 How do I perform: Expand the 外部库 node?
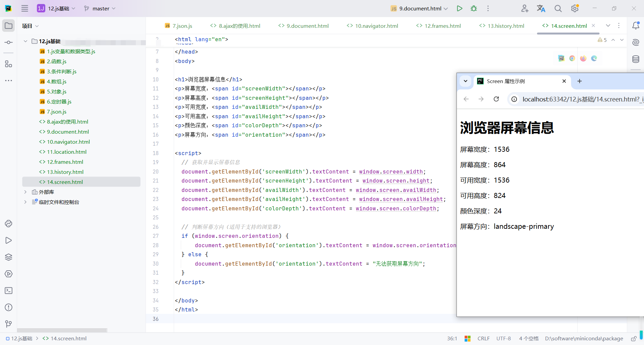(x=25, y=192)
